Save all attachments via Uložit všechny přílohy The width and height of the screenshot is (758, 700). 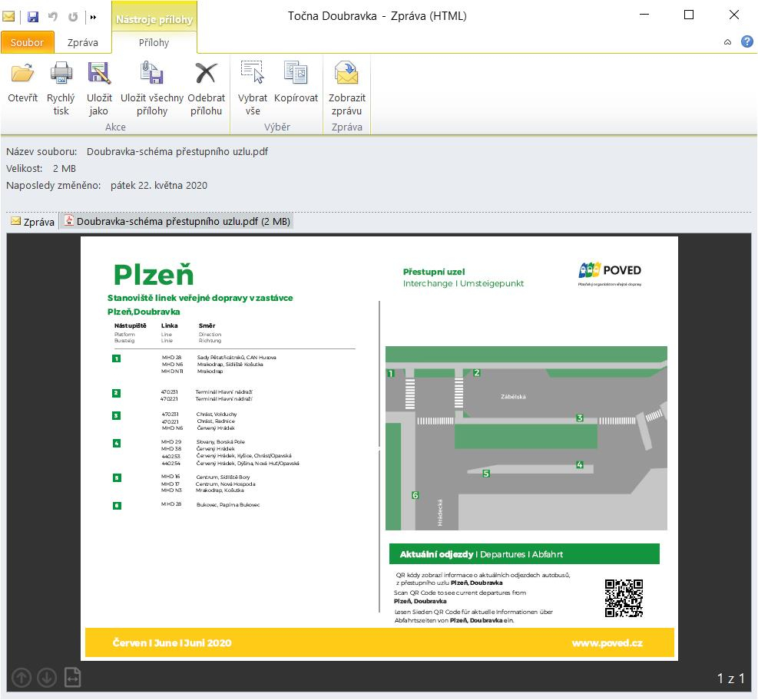pos(152,88)
